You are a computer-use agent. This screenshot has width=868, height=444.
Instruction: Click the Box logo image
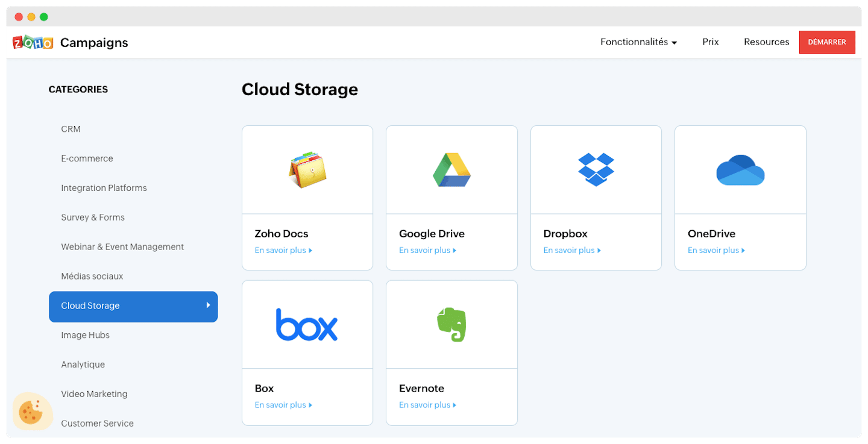[x=307, y=325]
